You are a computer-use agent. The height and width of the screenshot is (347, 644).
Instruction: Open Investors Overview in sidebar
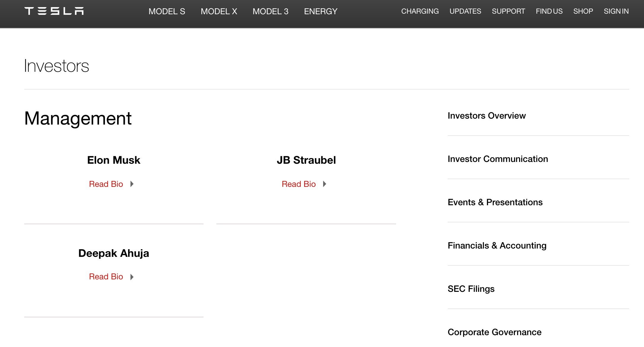pos(487,116)
